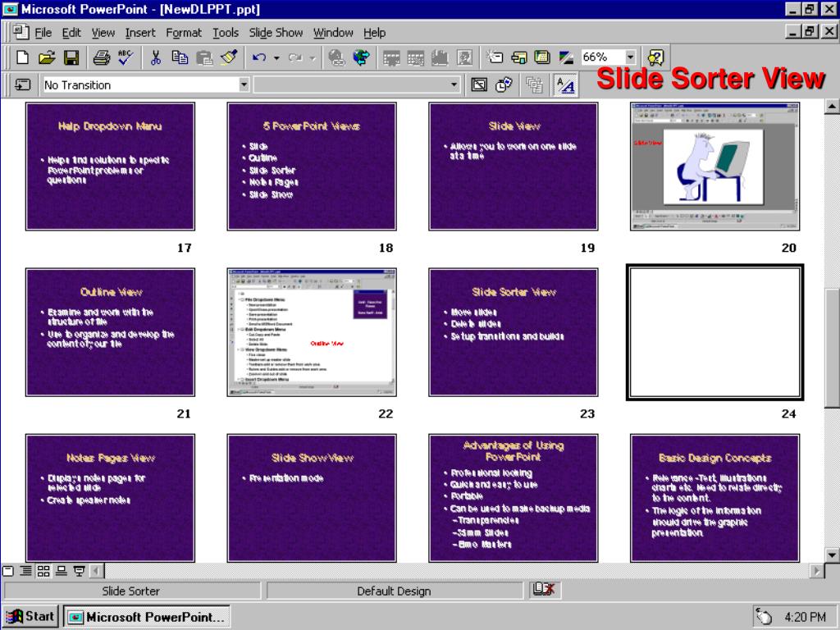Open the Insert menu
Screen dimensions: 840x630
coord(140,33)
